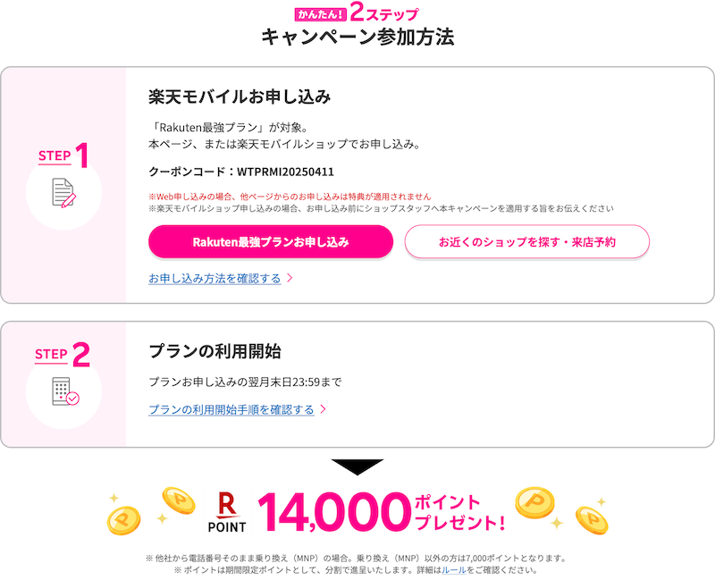Viewport: 715px width, 588px height.
Task: Click gold coin right of プレゼント text
Action: coord(534,502)
